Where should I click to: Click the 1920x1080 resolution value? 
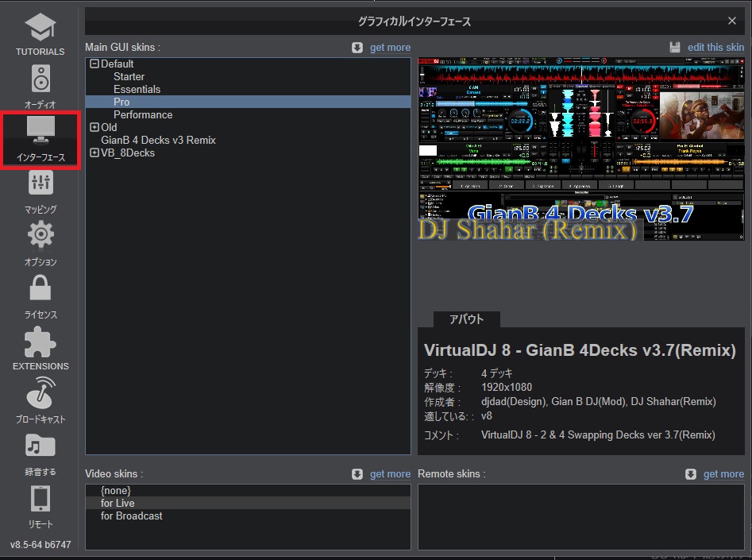pyautogui.click(x=507, y=388)
